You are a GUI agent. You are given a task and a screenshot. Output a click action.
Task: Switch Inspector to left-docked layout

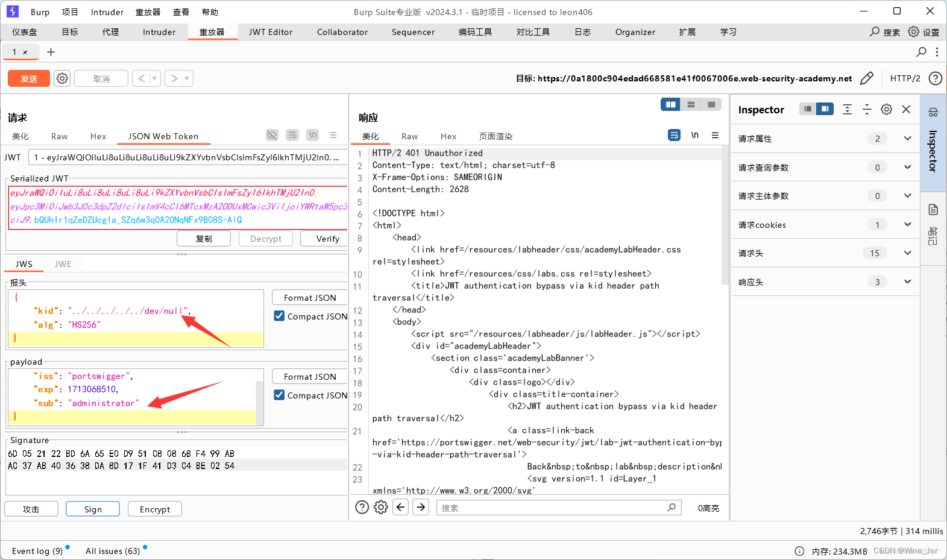808,109
